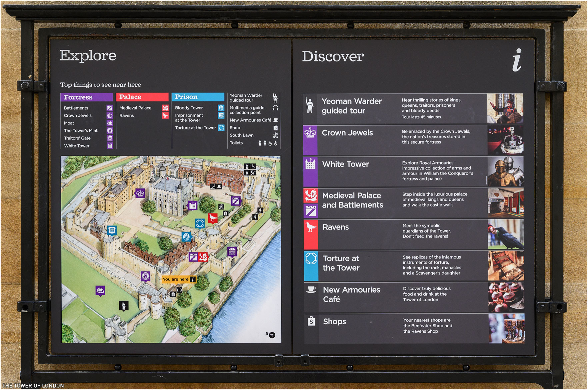Click the red raven marker on the map
This screenshot has height=390, width=588.
pyautogui.click(x=213, y=219)
